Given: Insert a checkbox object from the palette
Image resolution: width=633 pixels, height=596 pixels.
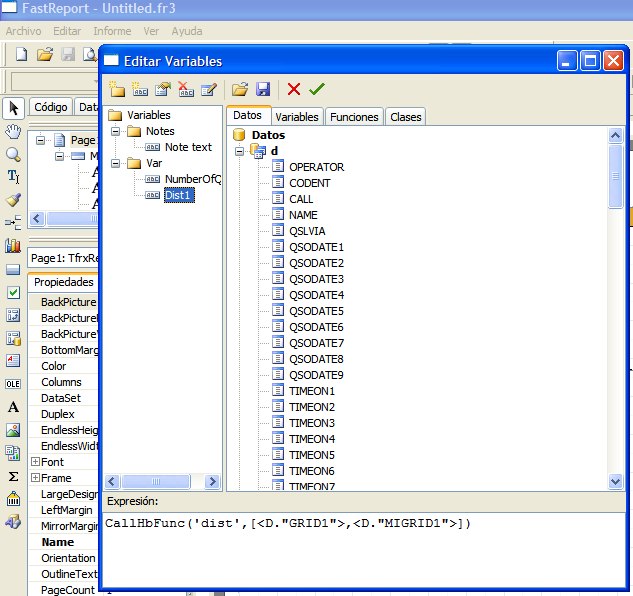Looking at the screenshot, I should click(x=13, y=292).
